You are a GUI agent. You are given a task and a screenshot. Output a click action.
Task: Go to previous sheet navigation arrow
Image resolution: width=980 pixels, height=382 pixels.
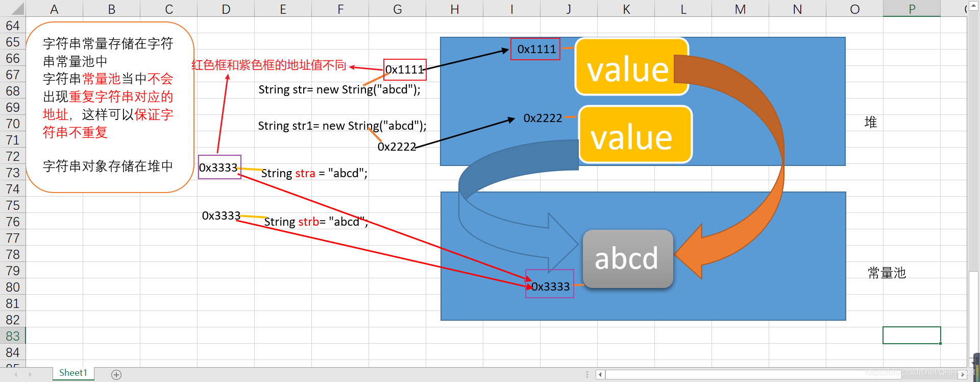[x=16, y=375]
